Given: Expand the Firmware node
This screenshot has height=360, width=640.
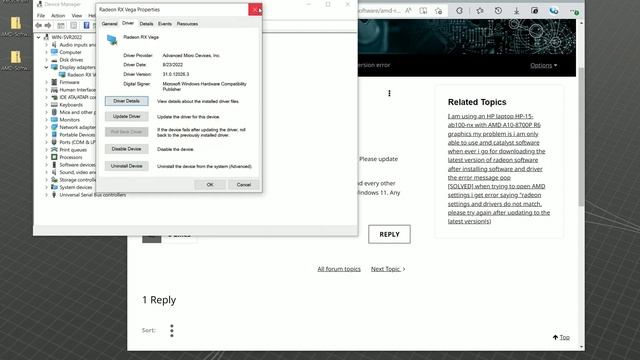Looking at the screenshot, I should click(47, 82).
